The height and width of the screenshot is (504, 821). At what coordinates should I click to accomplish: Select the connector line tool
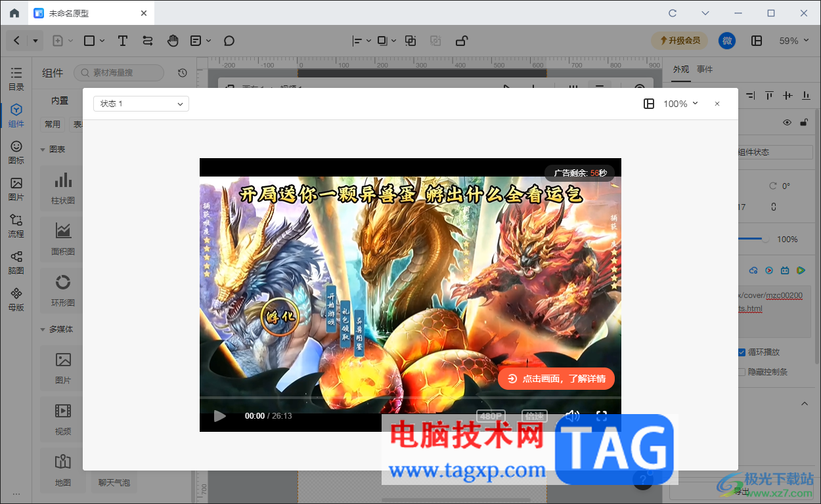click(x=148, y=41)
